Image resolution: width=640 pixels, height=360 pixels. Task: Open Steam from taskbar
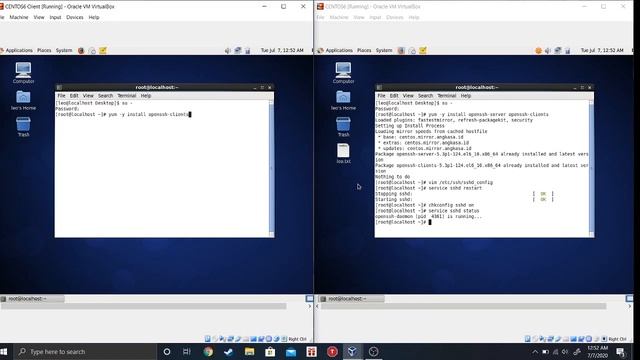229,352
